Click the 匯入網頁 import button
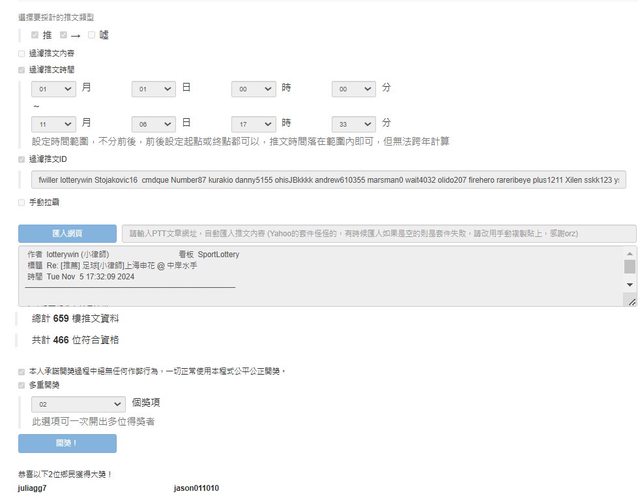Image resolution: width=640 pixels, height=500 pixels. click(67, 233)
